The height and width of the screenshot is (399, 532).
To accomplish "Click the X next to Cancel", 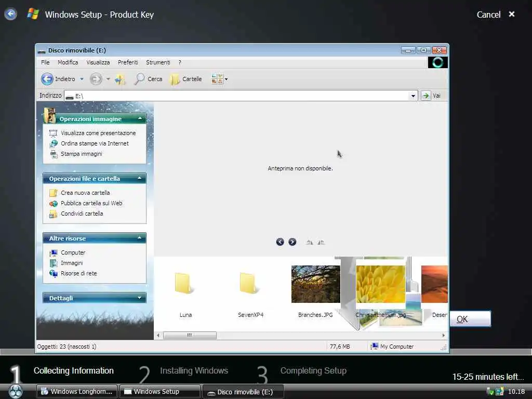I will [512, 14].
